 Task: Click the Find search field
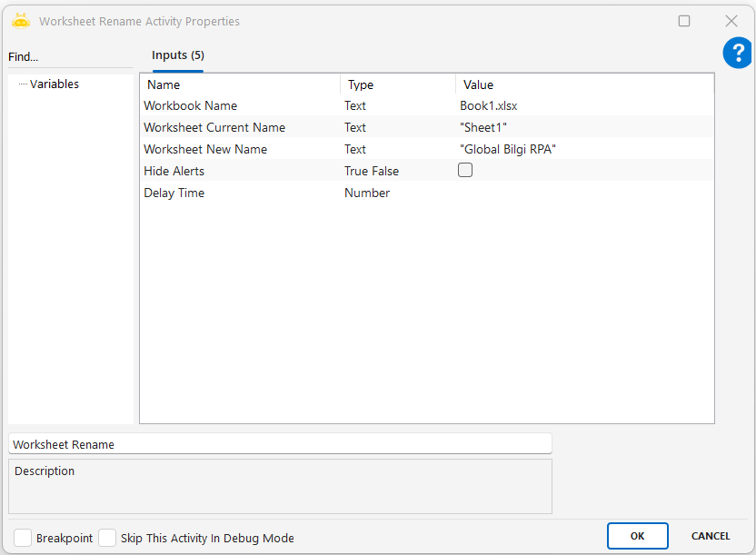[69, 56]
